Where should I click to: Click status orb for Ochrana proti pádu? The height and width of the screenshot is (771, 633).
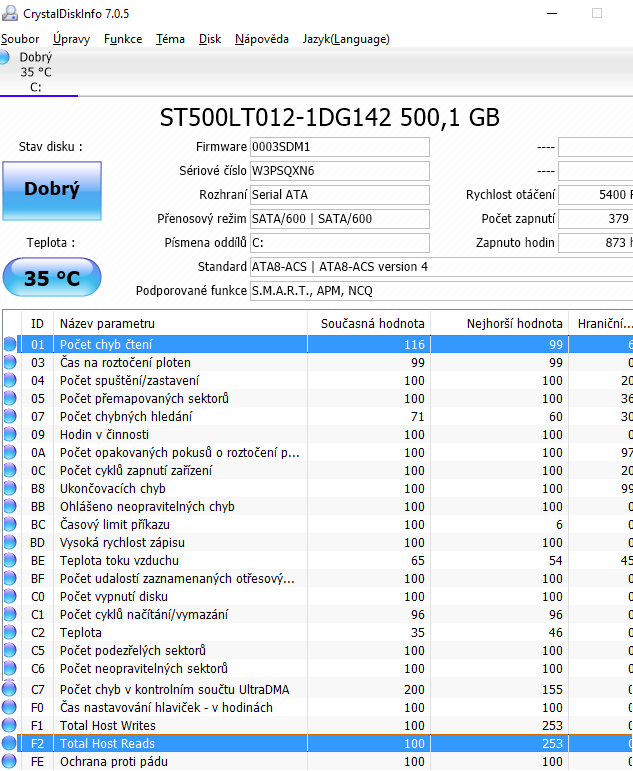pos(10,762)
